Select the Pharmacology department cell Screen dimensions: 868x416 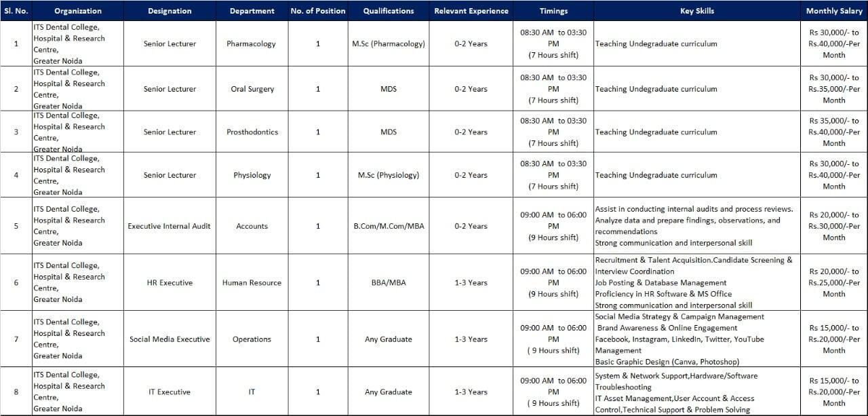tap(252, 44)
